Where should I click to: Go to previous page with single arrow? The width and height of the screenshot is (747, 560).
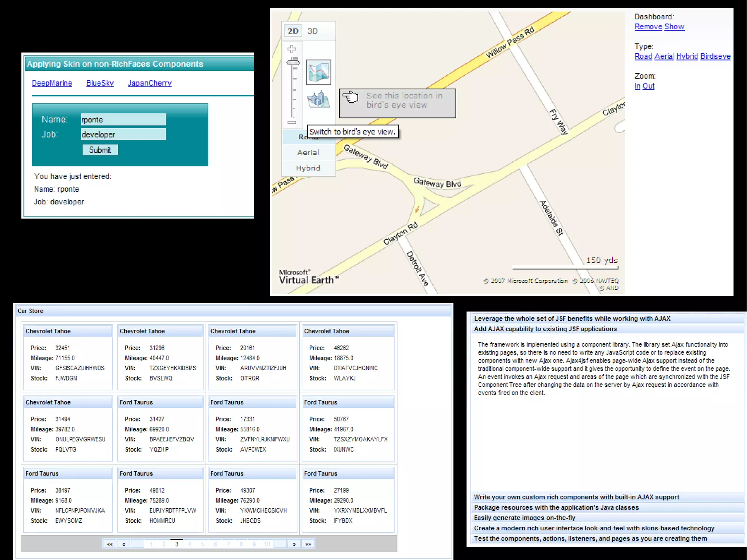click(x=124, y=544)
